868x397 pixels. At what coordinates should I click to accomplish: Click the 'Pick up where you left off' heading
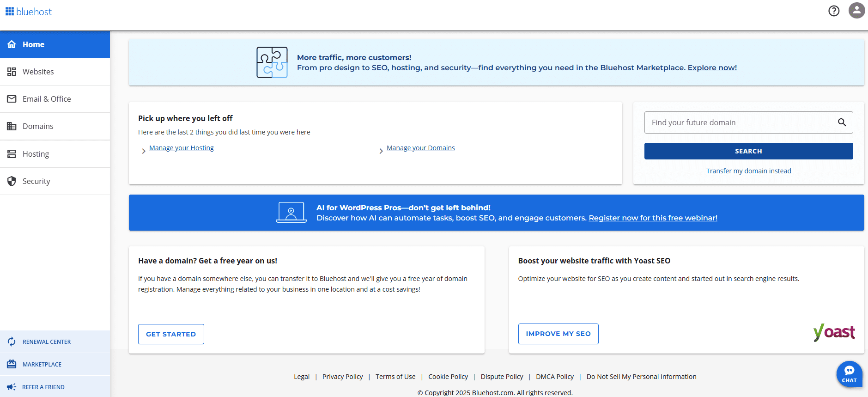[x=185, y=118]
